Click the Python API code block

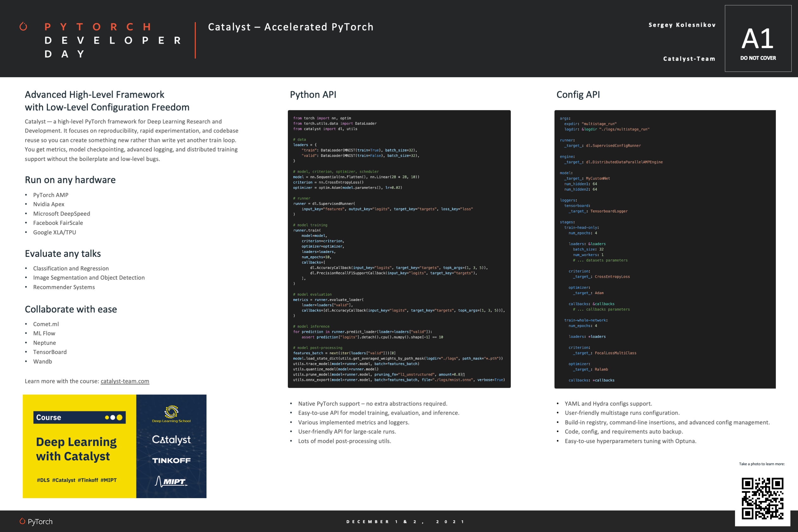[x=399, y=249]
